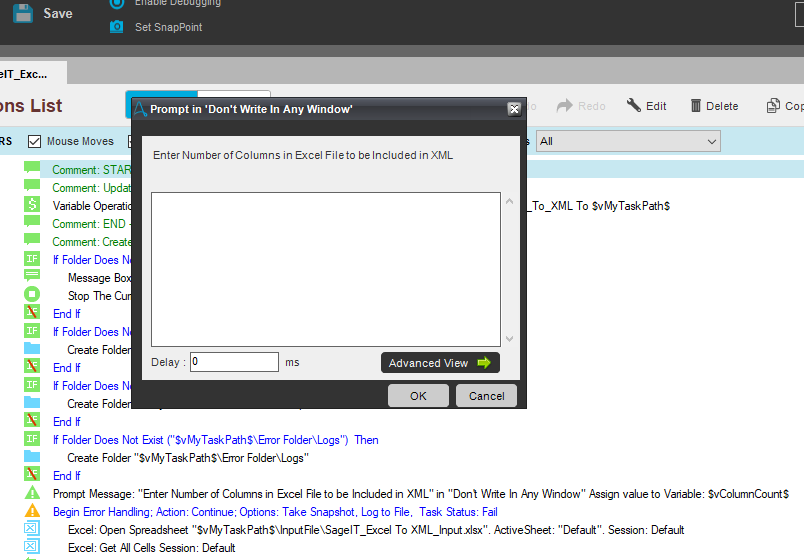The image size is (804, 560).
Task: Click the prompt answer text area
Action: pos(326,269)
